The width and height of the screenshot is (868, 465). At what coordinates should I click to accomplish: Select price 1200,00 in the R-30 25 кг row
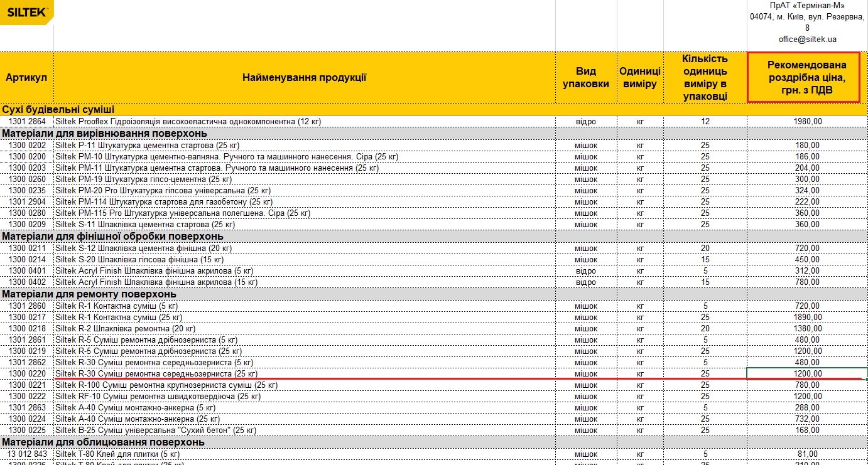pos(807,373)
